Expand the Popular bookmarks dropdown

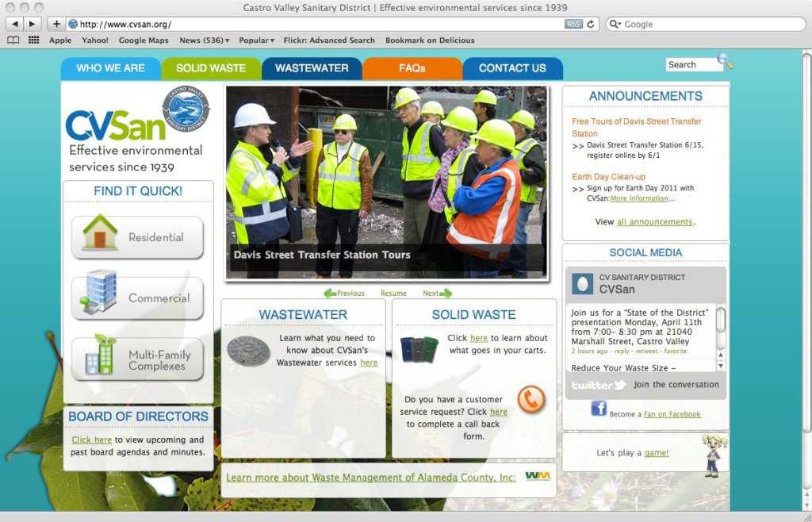(x=256, y=40)
